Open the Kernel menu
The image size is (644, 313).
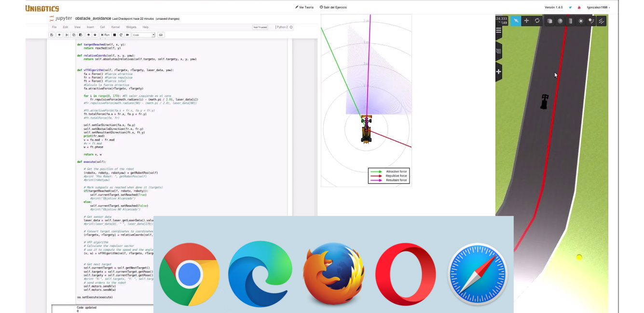tap(116, 27)
